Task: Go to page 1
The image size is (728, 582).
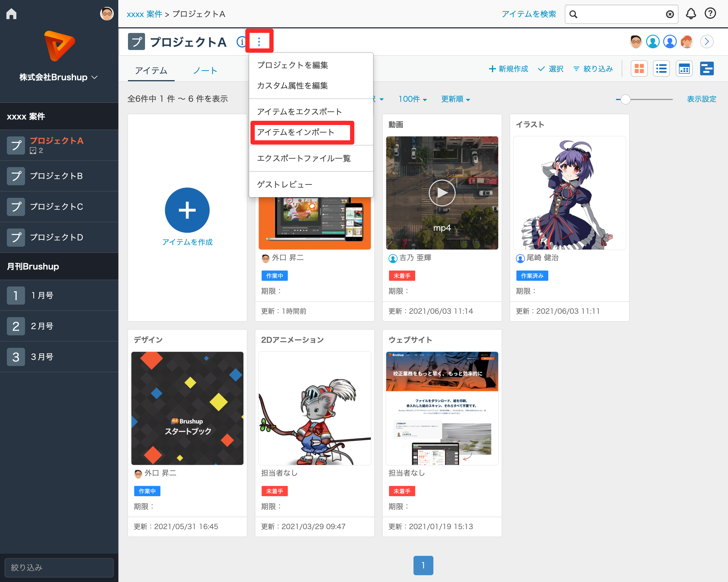Action: click(x=423, y=566)
